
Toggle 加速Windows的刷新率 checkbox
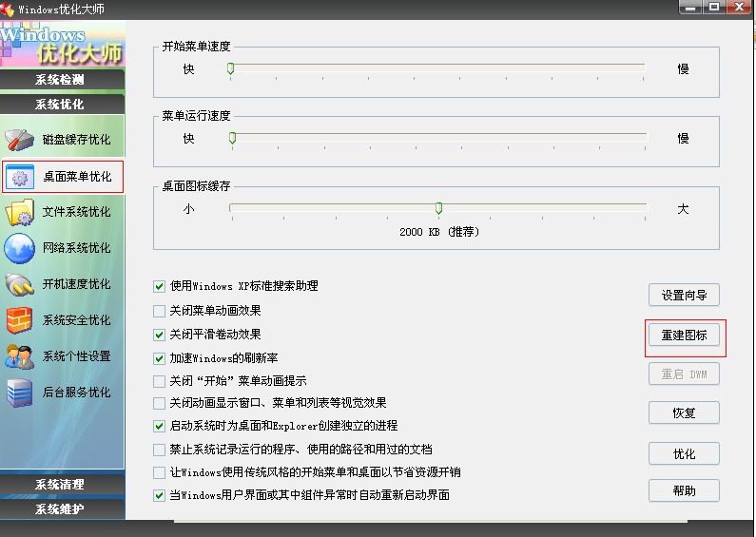159,358
